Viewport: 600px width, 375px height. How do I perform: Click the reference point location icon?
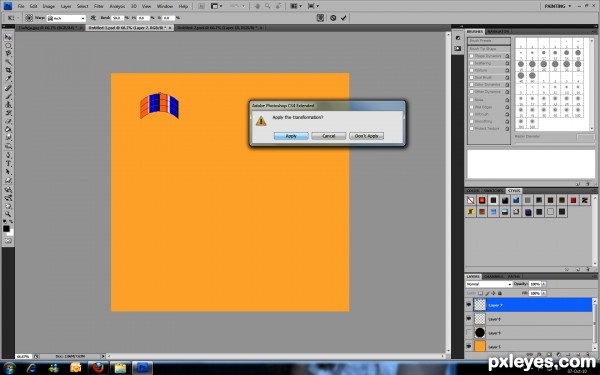29,18
